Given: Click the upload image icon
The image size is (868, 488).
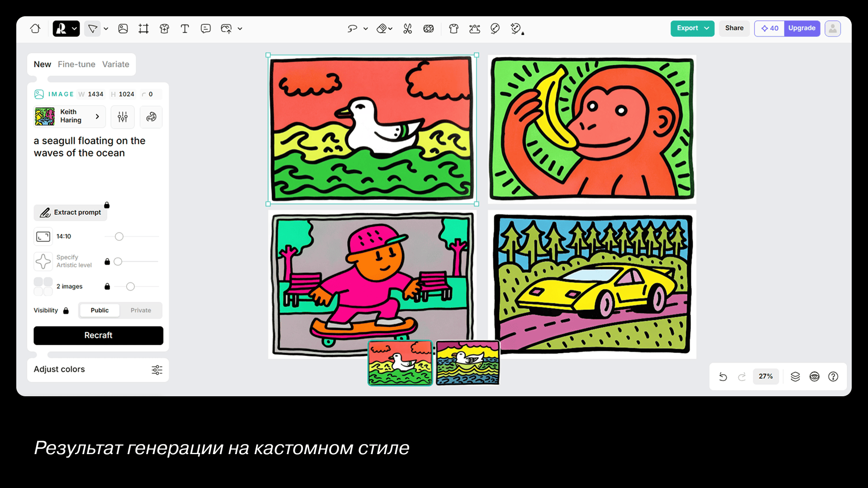Looking at the screenshot, I should click(226, 28).
